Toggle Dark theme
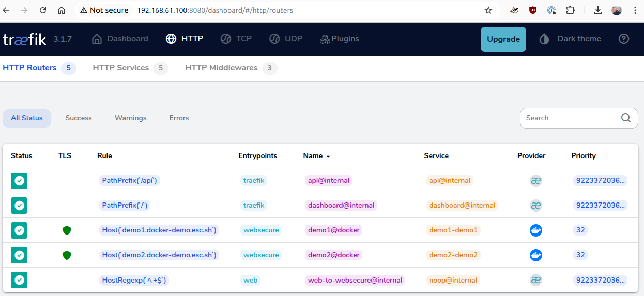Screen dimensions: 644x296 [x=571, y=39]
